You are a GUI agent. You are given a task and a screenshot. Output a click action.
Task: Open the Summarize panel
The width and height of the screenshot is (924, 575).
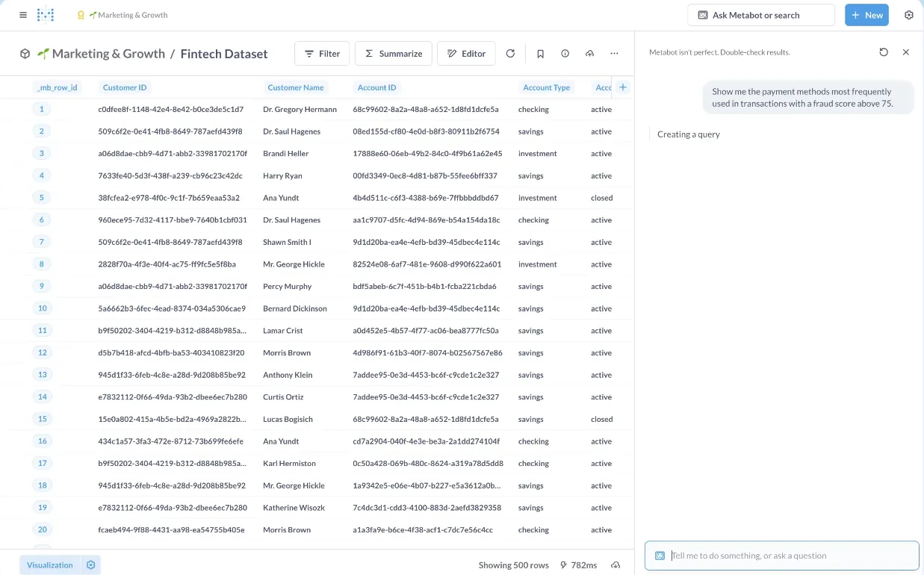(393, 54)
